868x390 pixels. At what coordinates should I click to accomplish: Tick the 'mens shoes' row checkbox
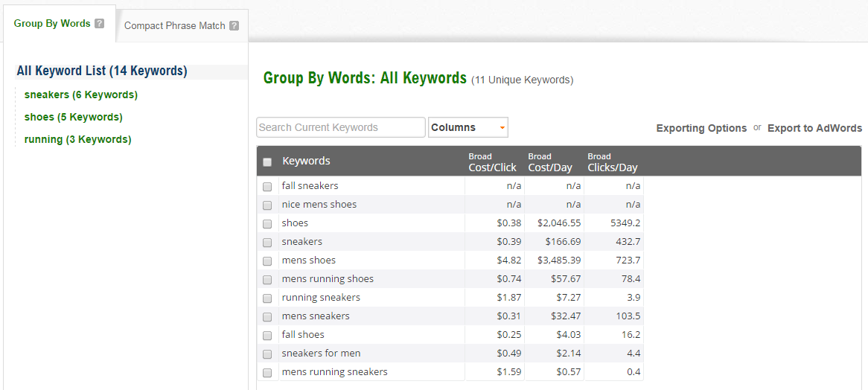click(267, 261)
